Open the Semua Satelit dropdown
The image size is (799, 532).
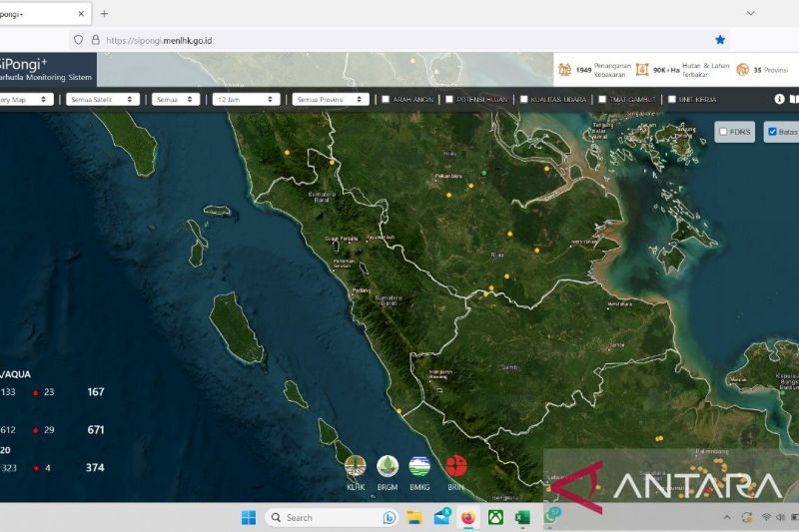(x=103, y=100)
